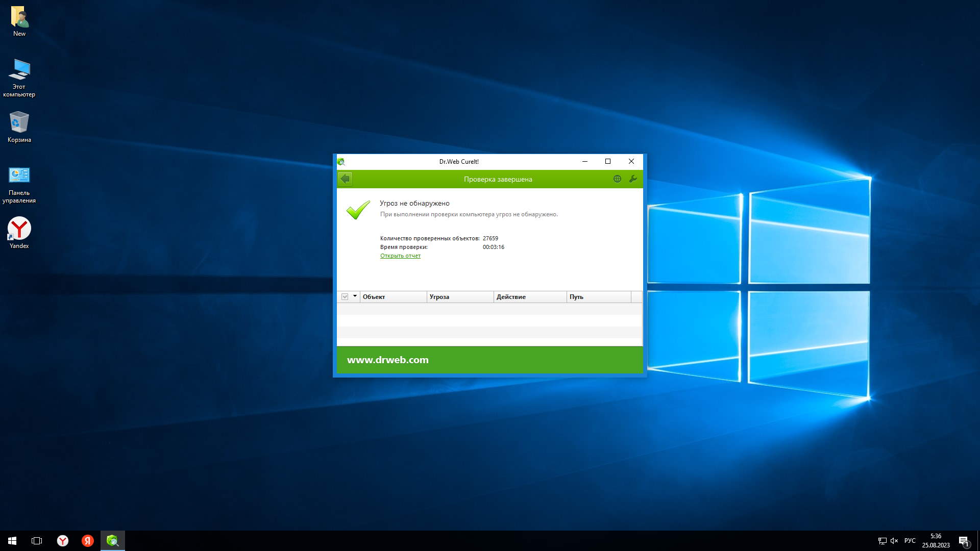Open the Открыть отчет report link
This screenshot has width=980, height=551.
[400, 256]
